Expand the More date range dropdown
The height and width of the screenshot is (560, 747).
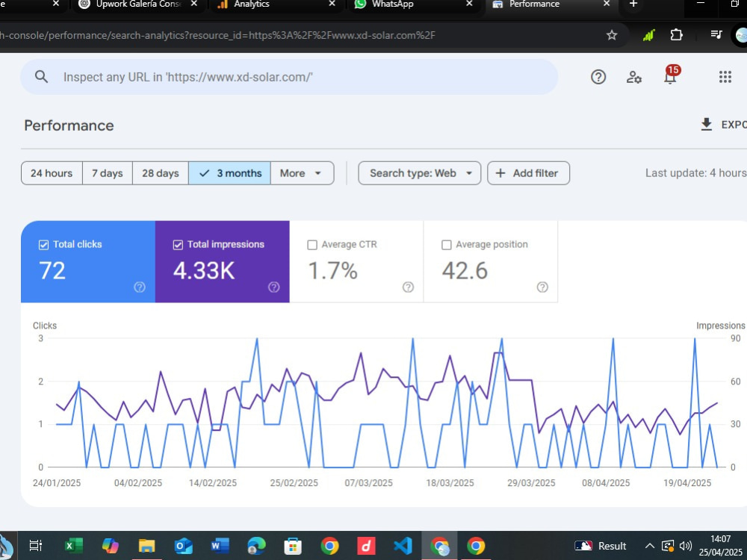pyautogui.click(x=302, y=173)
